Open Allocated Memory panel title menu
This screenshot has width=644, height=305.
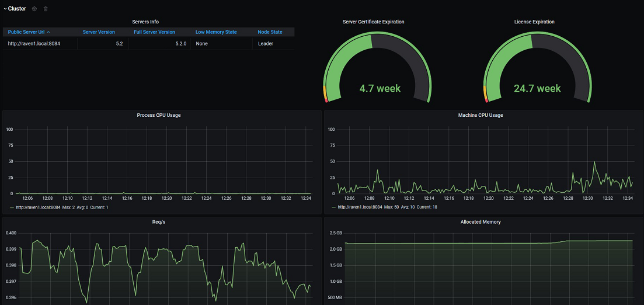click(481, 221)
